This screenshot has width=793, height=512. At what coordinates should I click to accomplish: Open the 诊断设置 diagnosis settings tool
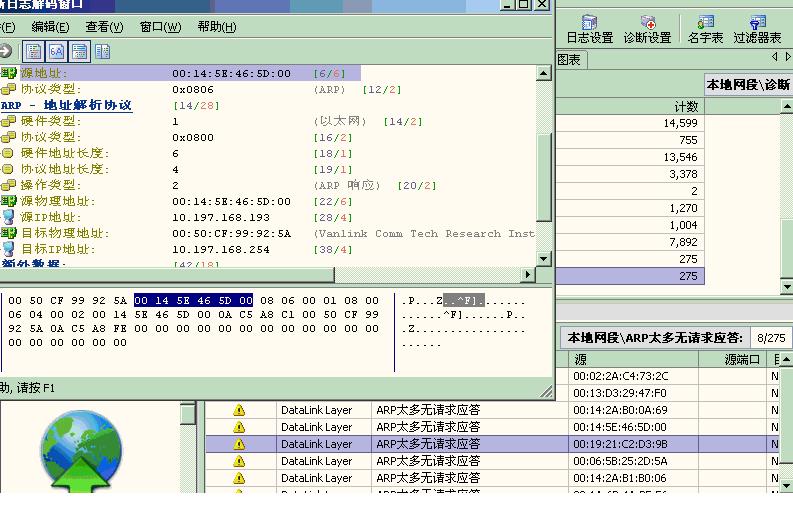(x=647, y=29)
